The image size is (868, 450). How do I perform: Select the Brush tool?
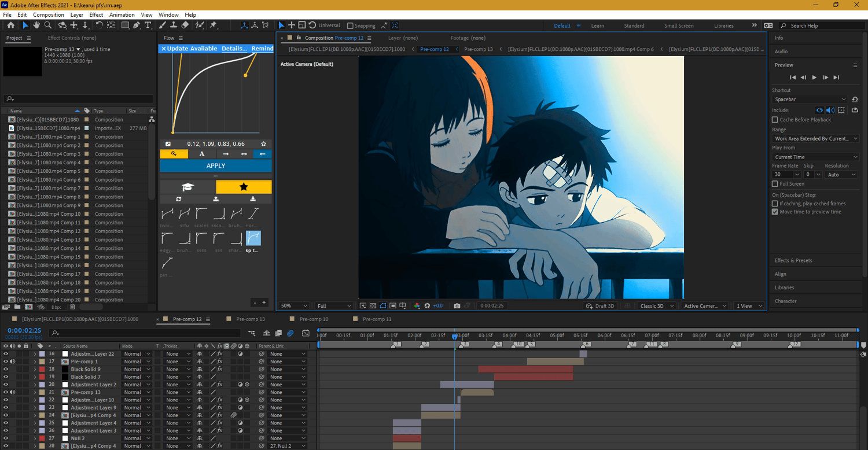[x=163, y=25]
